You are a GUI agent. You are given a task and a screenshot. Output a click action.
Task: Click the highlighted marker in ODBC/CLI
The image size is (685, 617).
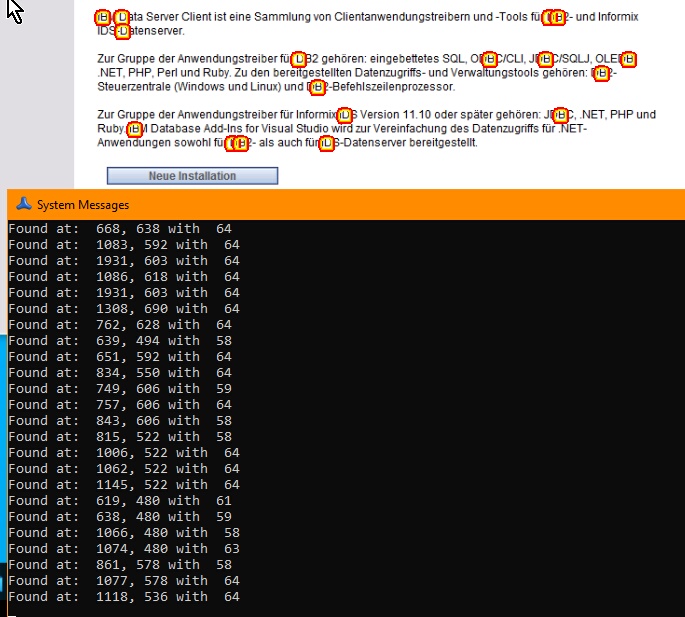pos(489,60)
